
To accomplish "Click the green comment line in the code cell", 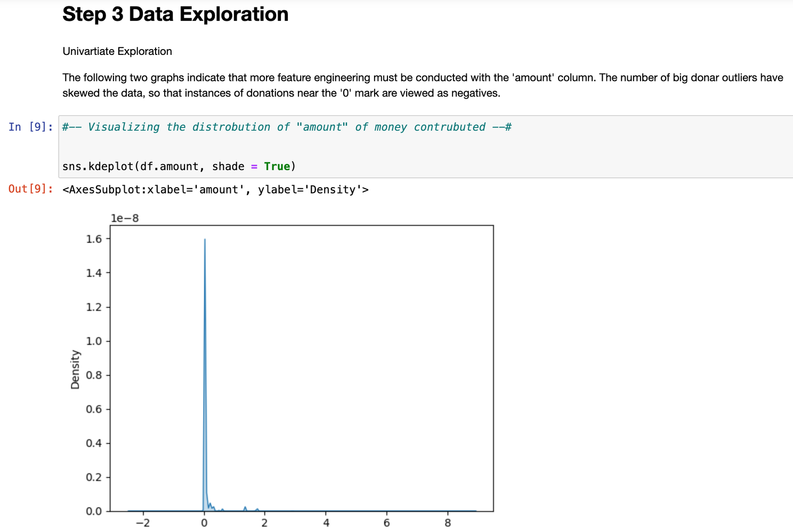I will point(287,127).
